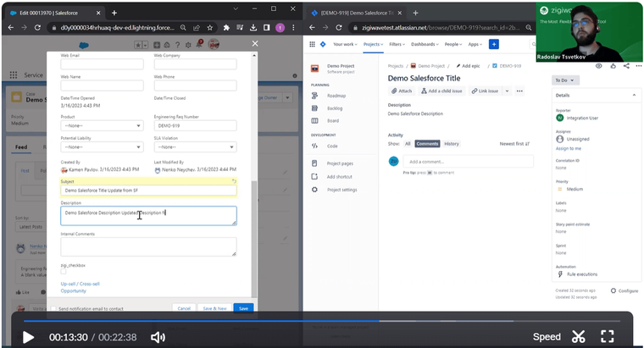Reload the Salesforce browser tab

[37, 27]
